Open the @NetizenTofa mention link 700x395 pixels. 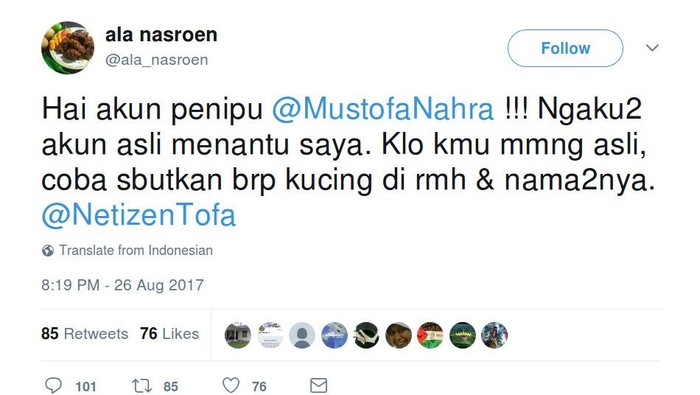point(138,215)
